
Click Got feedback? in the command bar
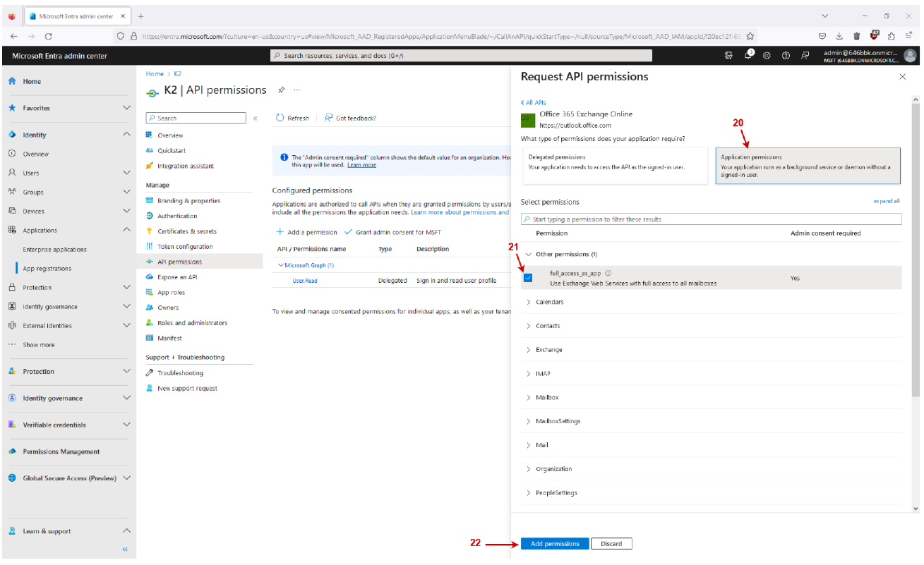coord(350,118)
